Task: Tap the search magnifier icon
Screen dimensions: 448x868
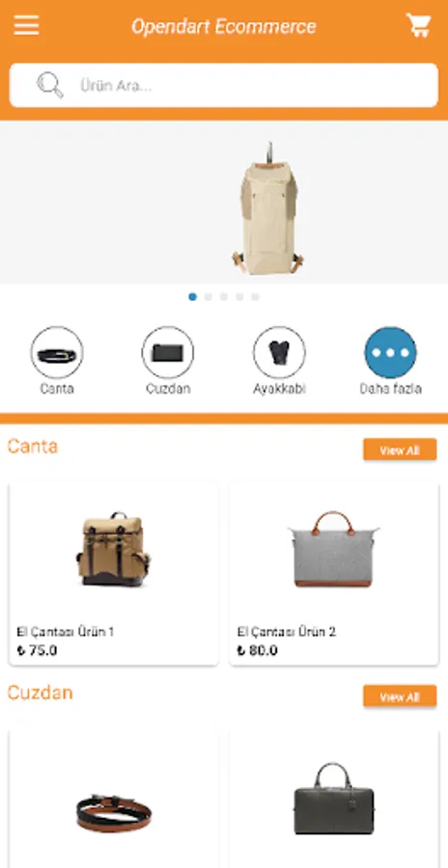Action: click(x=49, y=85)
